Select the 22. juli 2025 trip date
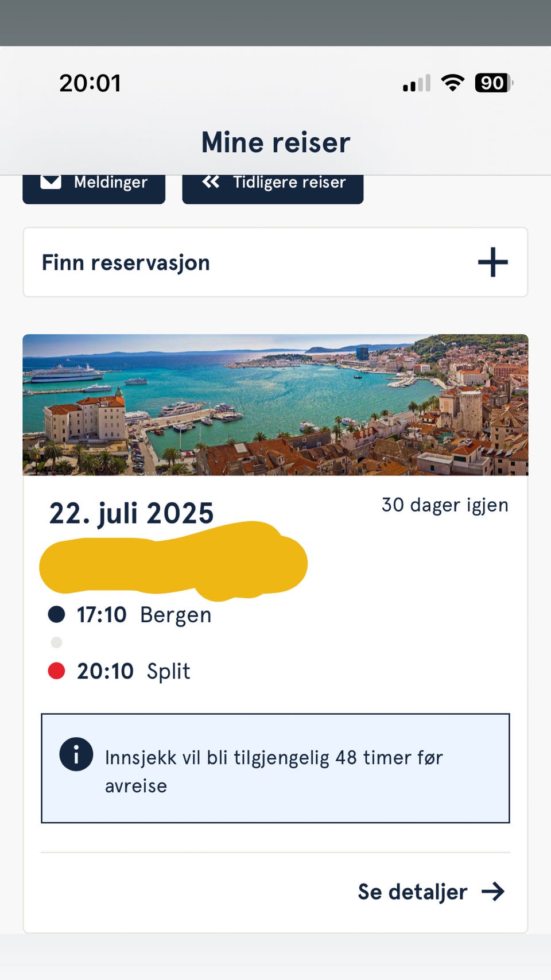This screenshot has width=551, height=980. click(x=131, y=513)
